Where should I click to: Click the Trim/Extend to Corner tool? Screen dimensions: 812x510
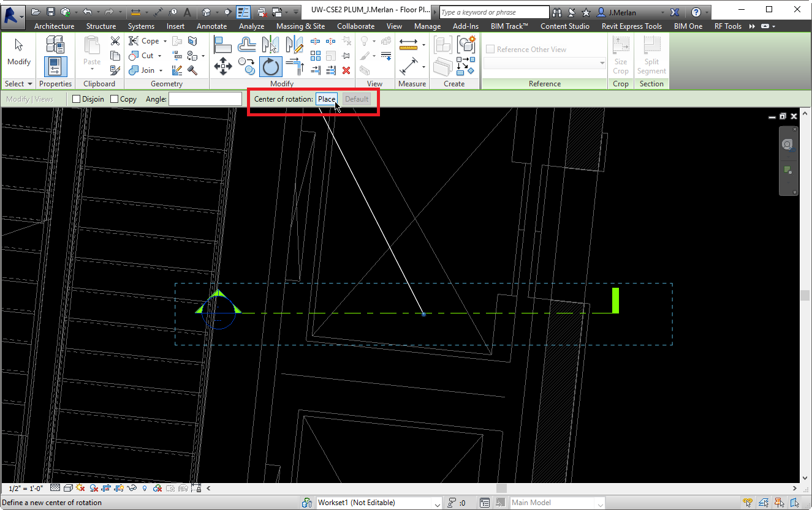click(x=295, y=66)
